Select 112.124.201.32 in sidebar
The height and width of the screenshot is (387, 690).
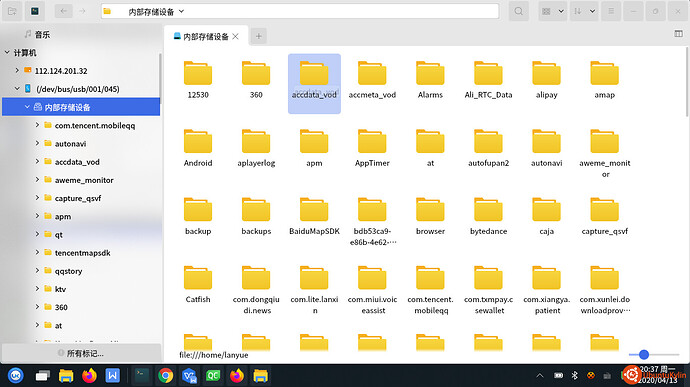[x=61, y=71]
